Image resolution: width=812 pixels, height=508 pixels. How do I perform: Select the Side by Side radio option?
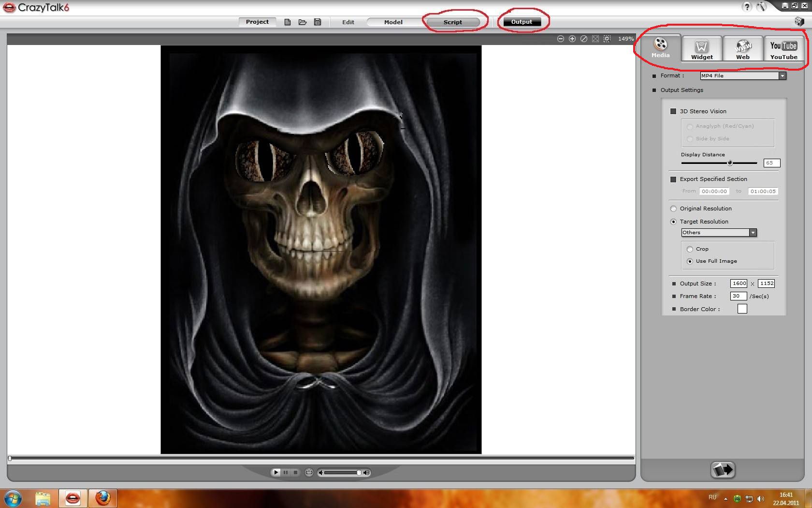[x=690, y=139]
